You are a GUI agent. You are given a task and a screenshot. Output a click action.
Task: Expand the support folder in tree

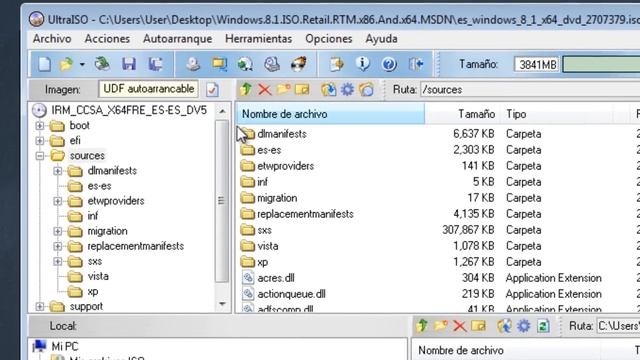click(40, 307)
